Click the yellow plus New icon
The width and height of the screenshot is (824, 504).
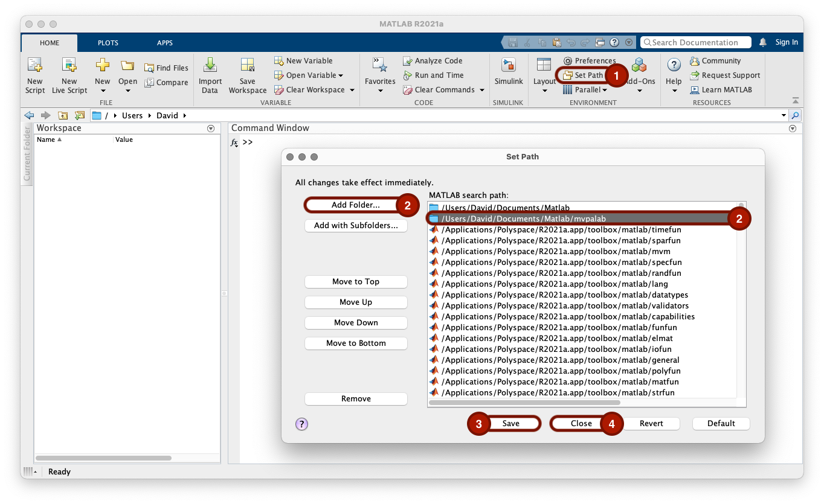point(103,65)
